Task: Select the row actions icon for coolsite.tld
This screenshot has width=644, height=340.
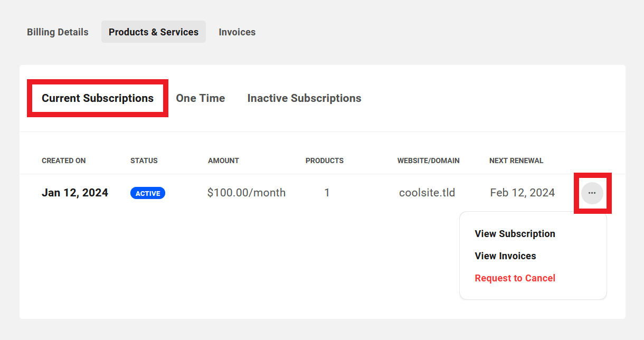Action: 592,193
